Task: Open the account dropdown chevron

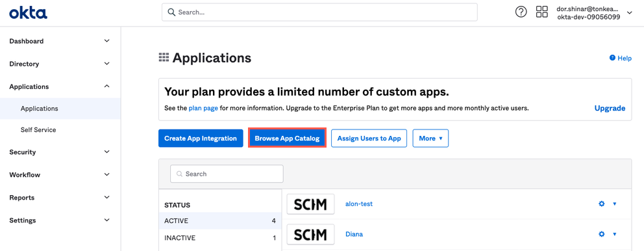Action: [630, 13]
